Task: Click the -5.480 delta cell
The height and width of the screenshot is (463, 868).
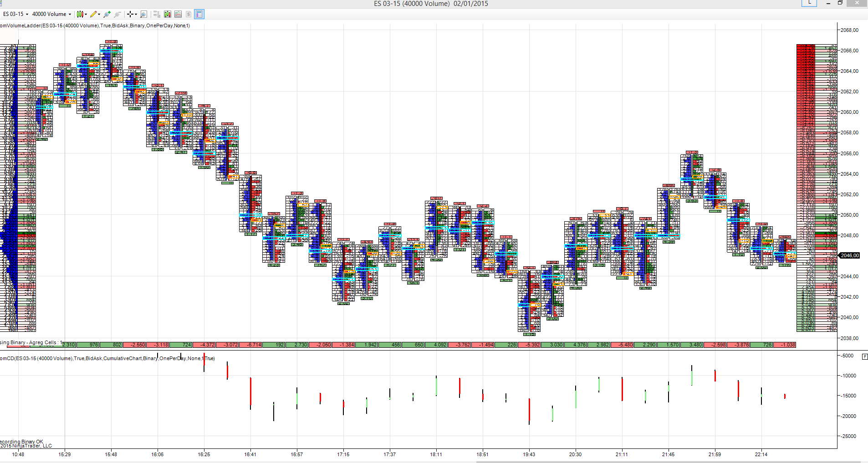Action: pos(622,345)
